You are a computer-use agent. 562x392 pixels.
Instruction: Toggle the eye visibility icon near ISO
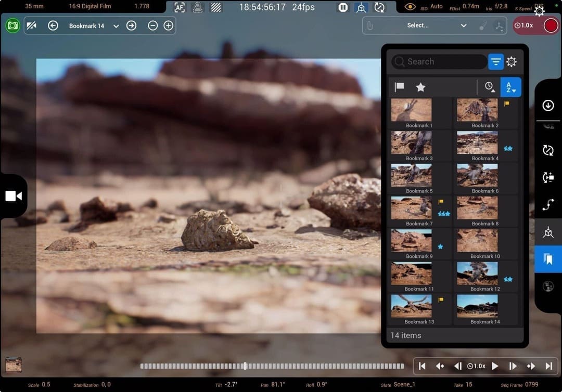[411, 7]
